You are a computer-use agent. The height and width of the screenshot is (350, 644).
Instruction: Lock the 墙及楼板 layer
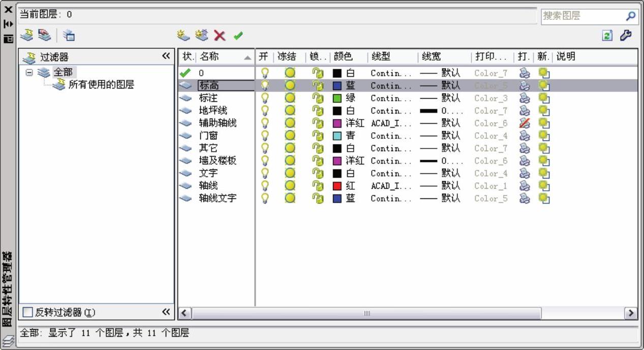click(x=318, y=160)
